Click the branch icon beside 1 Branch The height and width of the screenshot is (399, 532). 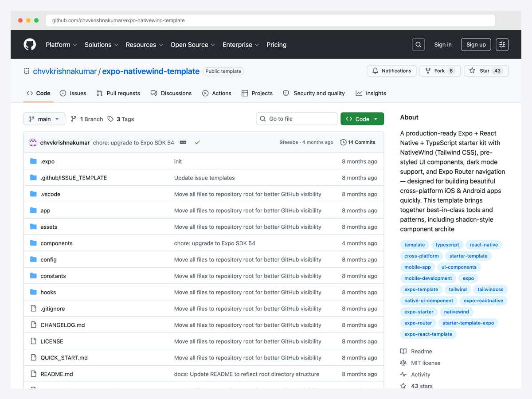[x=74, y=119]
